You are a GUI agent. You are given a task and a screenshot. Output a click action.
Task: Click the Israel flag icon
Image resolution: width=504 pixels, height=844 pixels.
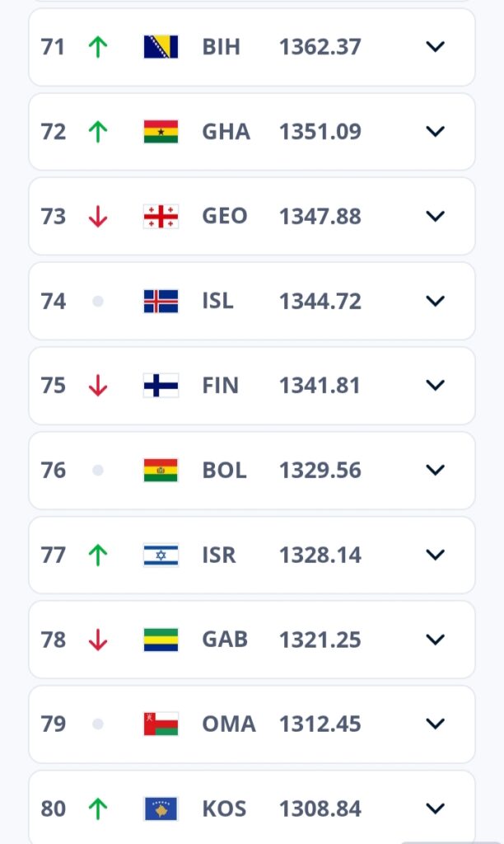tap(161, 556)
